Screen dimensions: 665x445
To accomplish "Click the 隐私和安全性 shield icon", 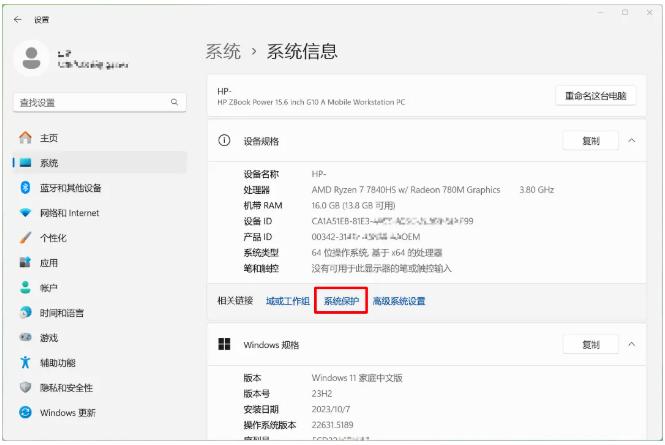I will (25, 387).
